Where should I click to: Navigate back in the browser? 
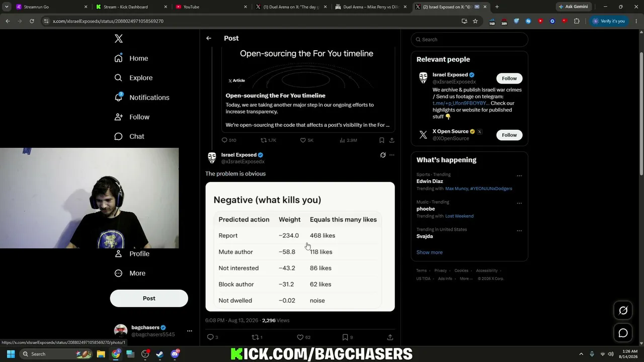pos(8,21)
